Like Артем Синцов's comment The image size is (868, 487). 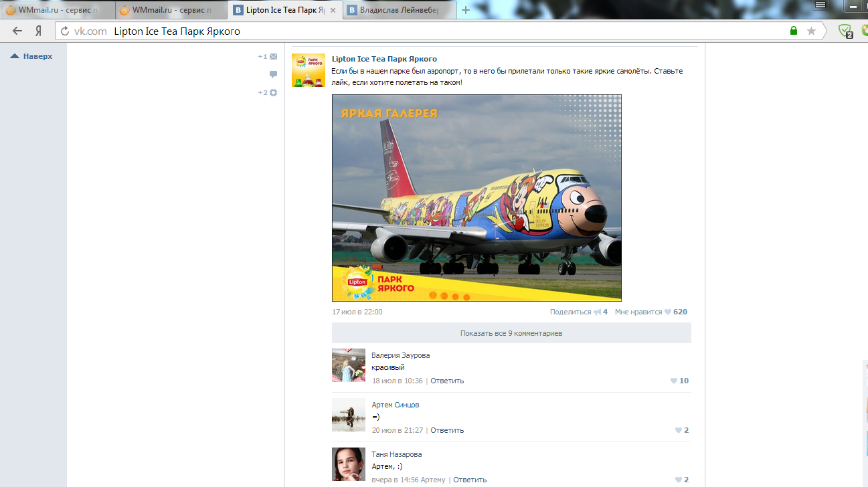tap(681, 430)
